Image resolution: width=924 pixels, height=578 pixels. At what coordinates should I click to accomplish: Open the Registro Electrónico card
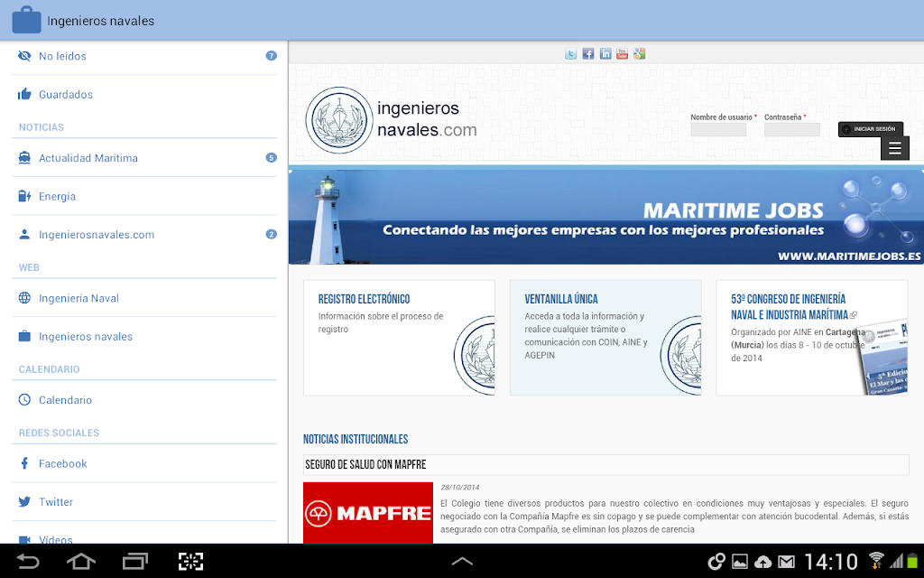pyautogui.click(x=399, y=338)
